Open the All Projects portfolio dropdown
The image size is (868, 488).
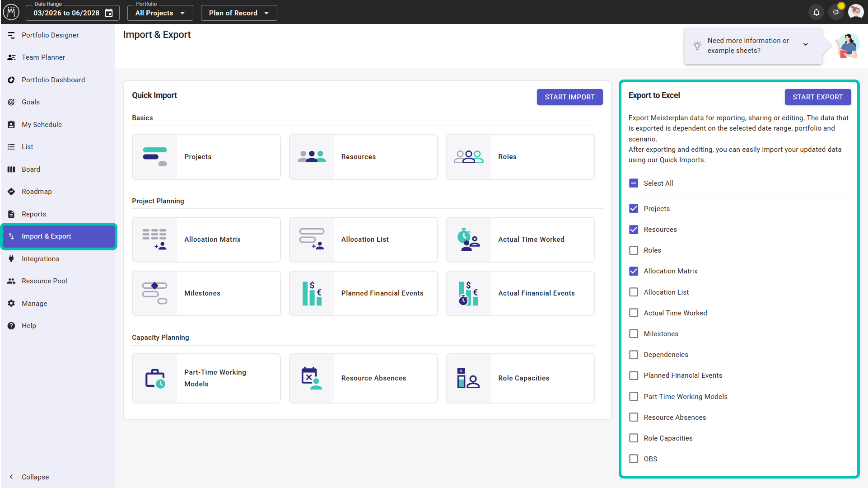pyautogui.click(x=160, y=13)
